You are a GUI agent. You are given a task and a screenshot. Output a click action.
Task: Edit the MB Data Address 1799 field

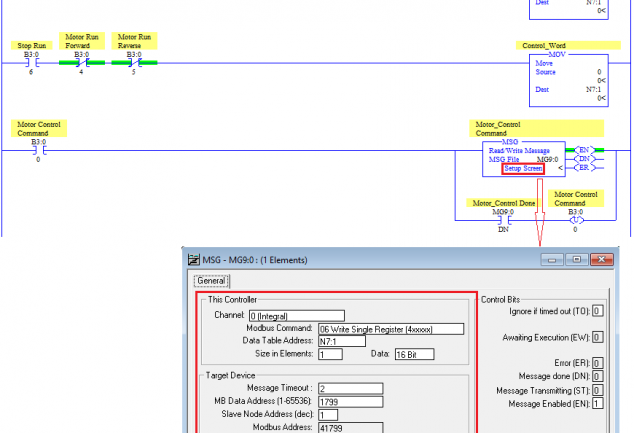350,401
